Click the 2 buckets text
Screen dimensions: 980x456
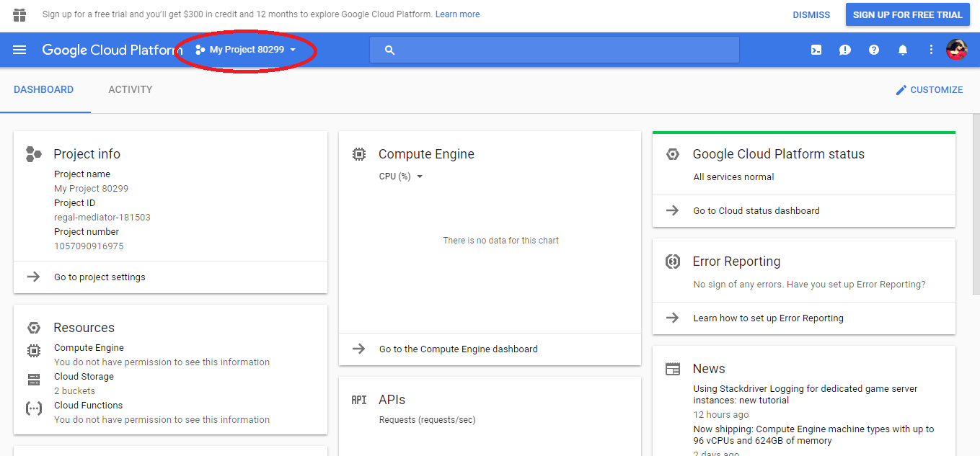pos(74,390)
